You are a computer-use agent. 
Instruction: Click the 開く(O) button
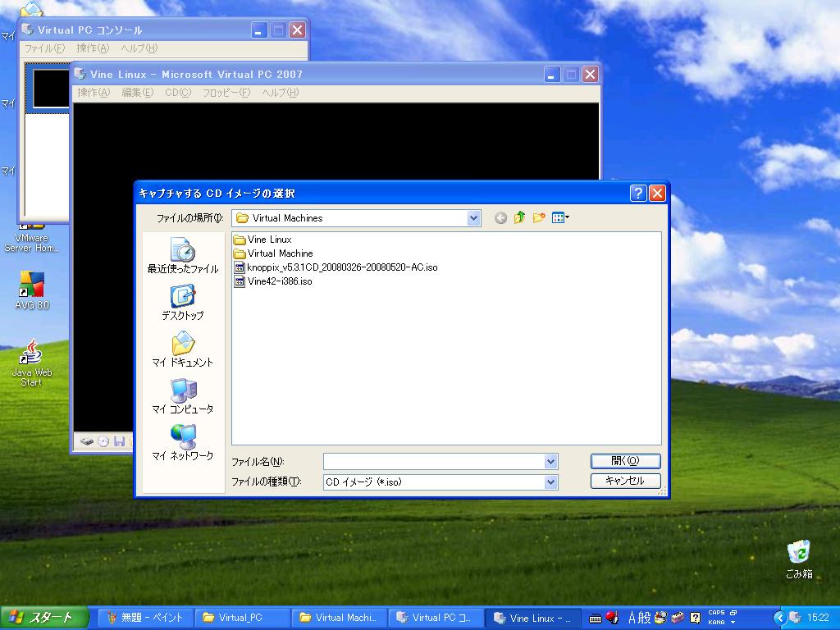pyautogui.click(x=625, y=461)
